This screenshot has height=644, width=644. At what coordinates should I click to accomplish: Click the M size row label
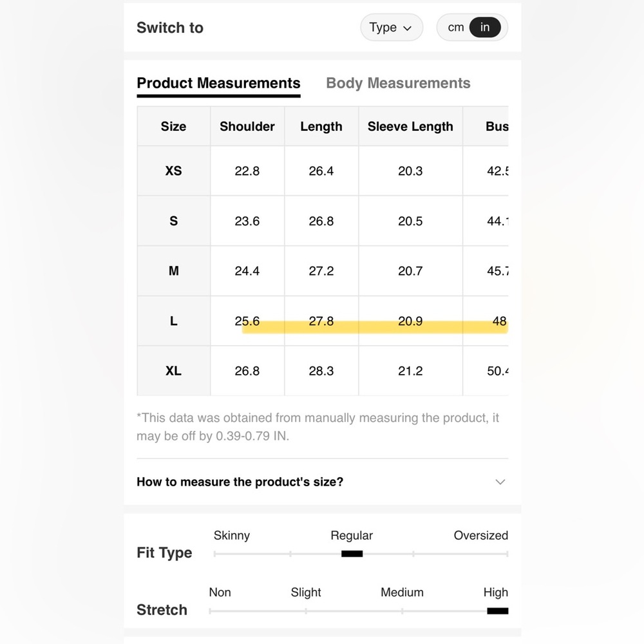click(174, 271)
